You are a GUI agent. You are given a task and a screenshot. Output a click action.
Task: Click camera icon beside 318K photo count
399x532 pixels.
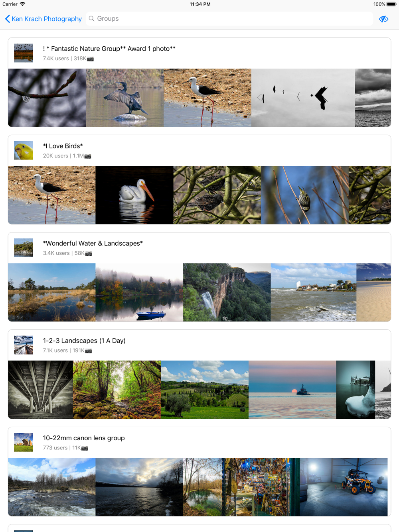pyautogui.click(x=91, y=59)
